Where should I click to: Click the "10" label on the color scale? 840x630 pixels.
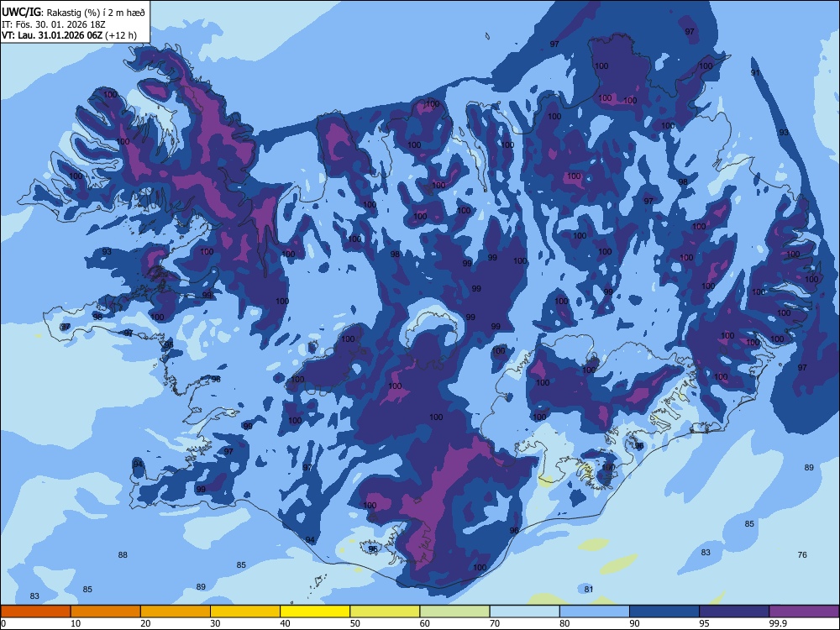[x=76, y=623]
